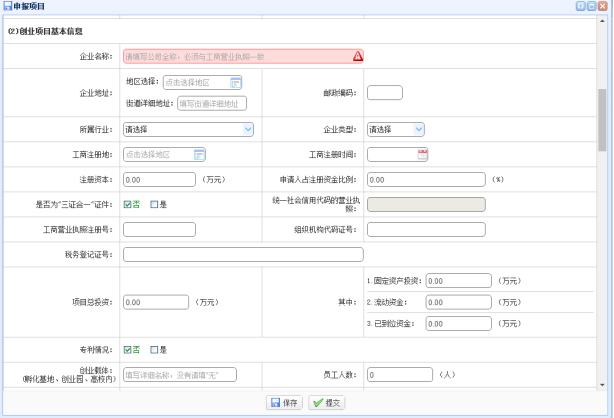Toggle 否 checkbox for 专利情况
614x418 pixels.
(128, 350)
